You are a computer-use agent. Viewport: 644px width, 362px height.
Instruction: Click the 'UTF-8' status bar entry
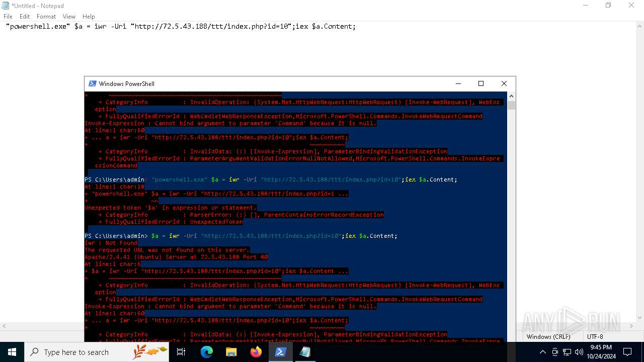[595, 336]
